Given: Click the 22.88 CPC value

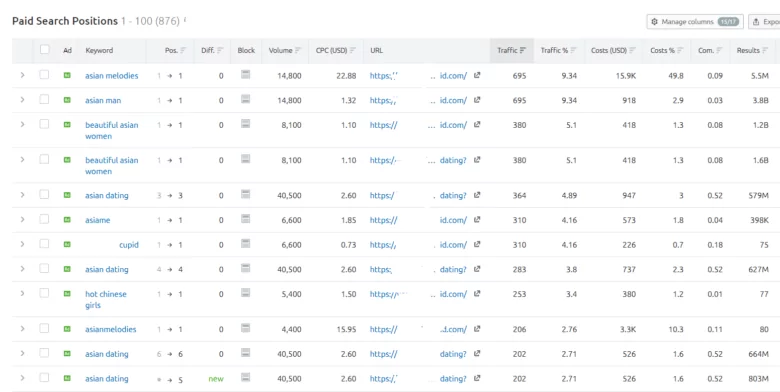Looking at the screenshot, I should point(346,76).
